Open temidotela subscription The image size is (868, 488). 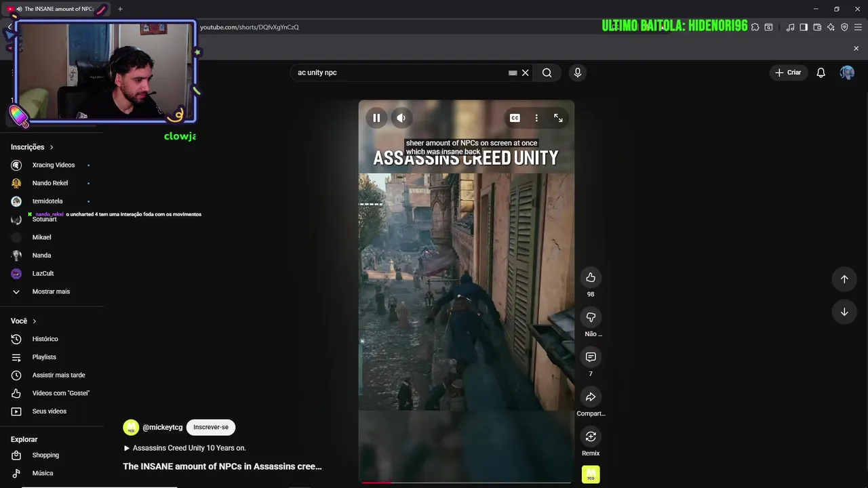[x=47, y=201]
